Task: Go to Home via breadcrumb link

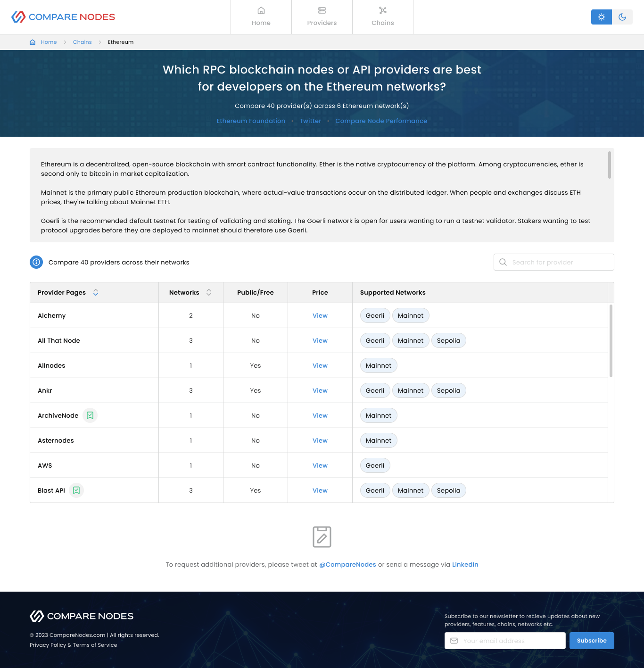Action: [x=49, y=42]
